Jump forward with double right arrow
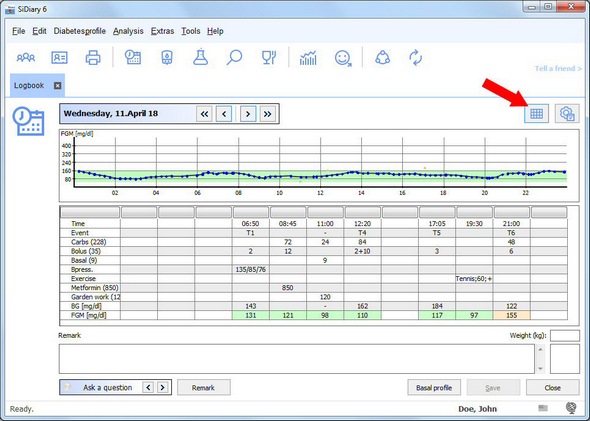Image resolution: width=590 pixels, height=421 pixels. click(x=267, y=114)
